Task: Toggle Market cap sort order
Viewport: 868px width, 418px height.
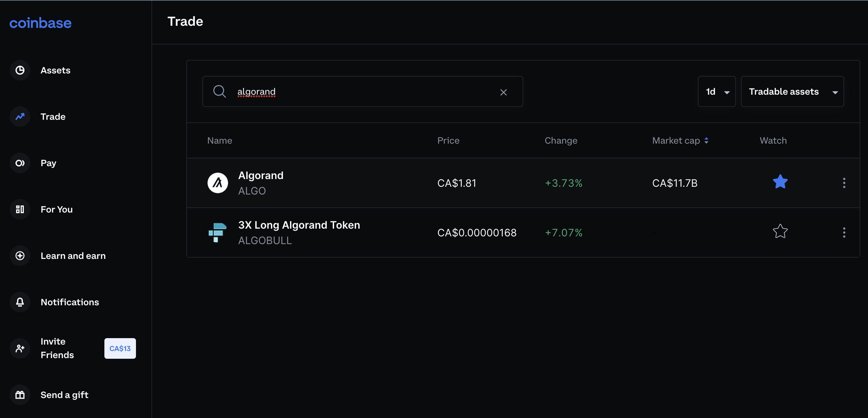Action: pos(707,140)
